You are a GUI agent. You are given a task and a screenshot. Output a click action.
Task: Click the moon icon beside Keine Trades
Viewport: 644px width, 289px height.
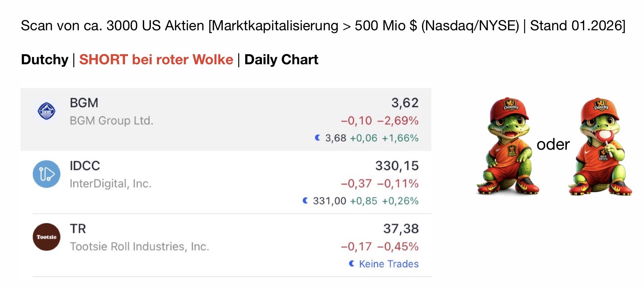(352, 263)
